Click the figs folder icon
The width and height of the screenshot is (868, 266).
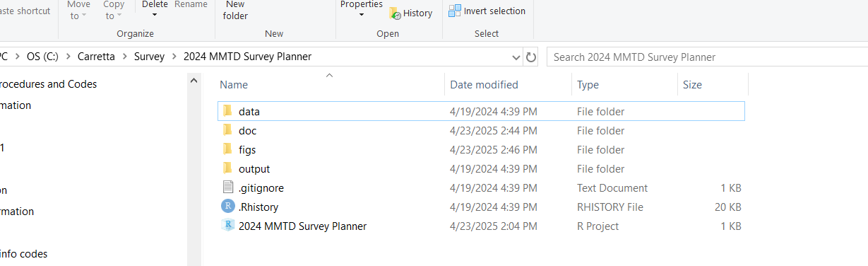coord(227,149)
